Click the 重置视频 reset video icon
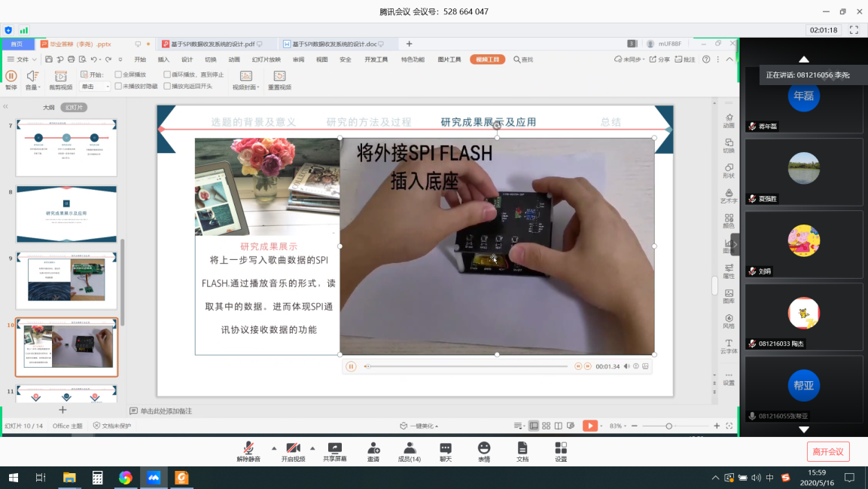 pyautogui.click(x=279, y=76)
